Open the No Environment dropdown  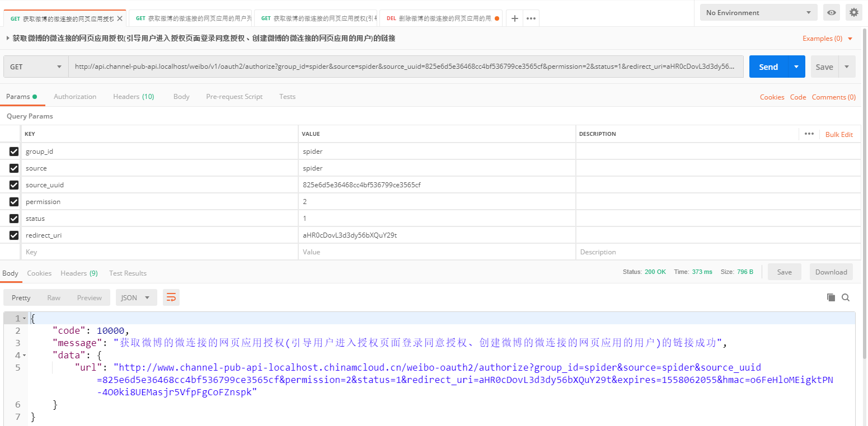tap(758, 12)
